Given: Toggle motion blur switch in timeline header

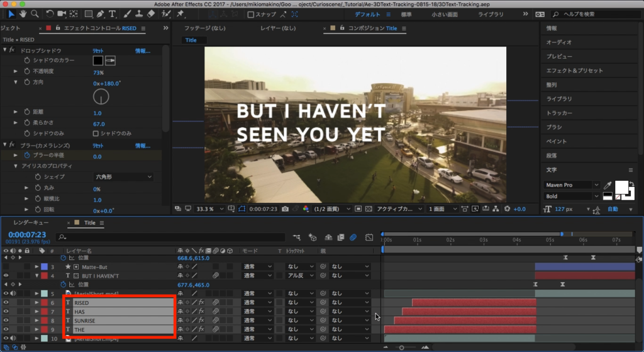Looking at the screenshot, I should coord(353,237).
